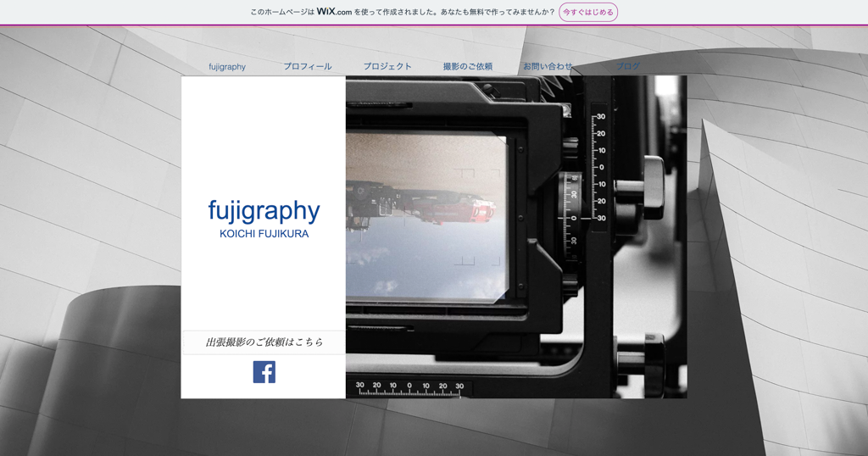This screenshot has width=868, height=456.
Task: Open the Facebook icon link
Action: click(264, 372)
